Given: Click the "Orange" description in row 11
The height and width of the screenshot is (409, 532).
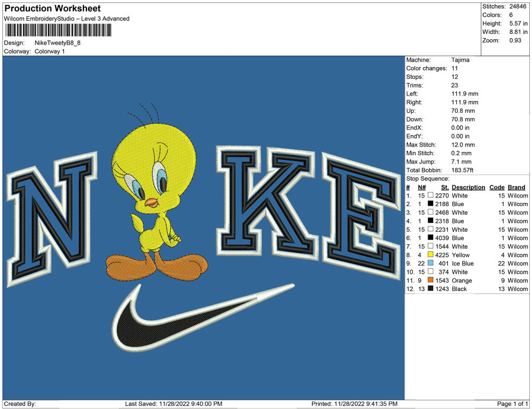Looking at the screenshot, I should click(x=462, y=280).
